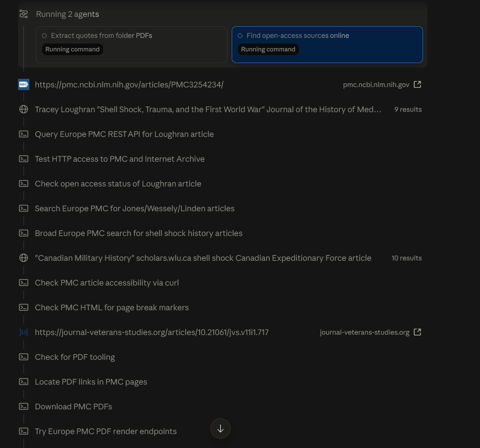Open Locate PDF links in PMC pages step
The height and width of the screenshot is (448, 480).
[x=91, y=382]
